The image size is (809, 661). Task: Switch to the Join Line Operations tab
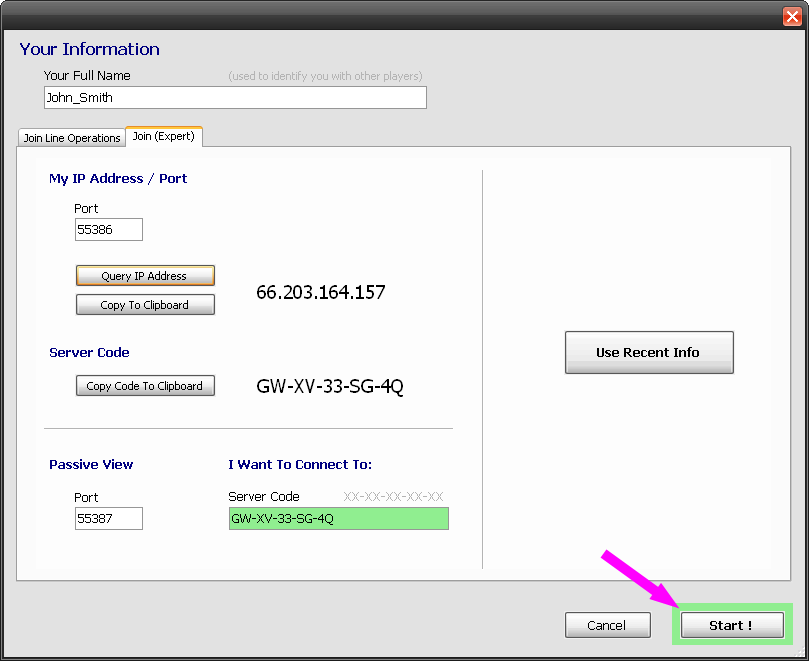[x=72, y=138]
